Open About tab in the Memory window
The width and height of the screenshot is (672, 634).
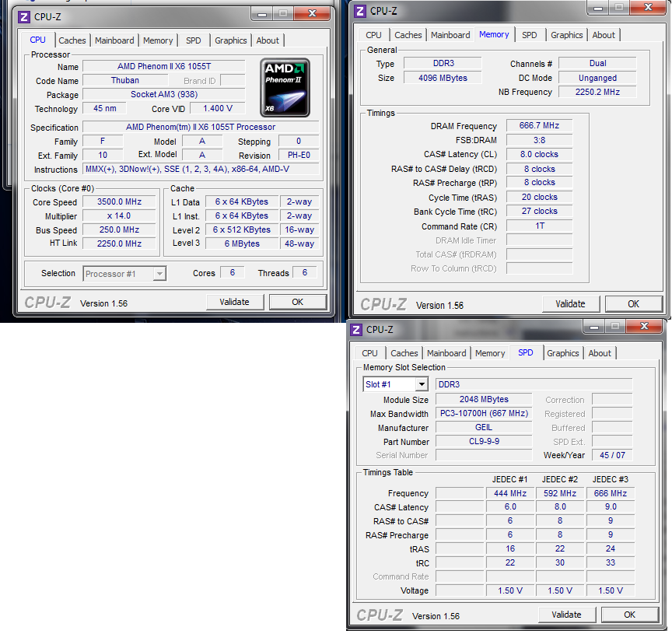coord(604,35)
